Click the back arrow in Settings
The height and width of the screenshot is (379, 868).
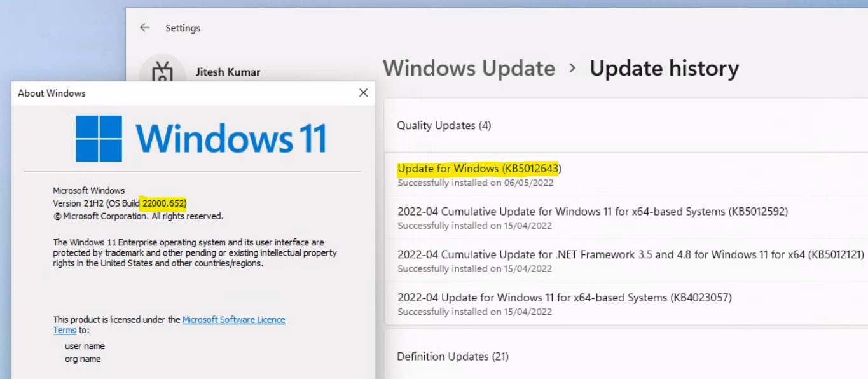(144, 27)
